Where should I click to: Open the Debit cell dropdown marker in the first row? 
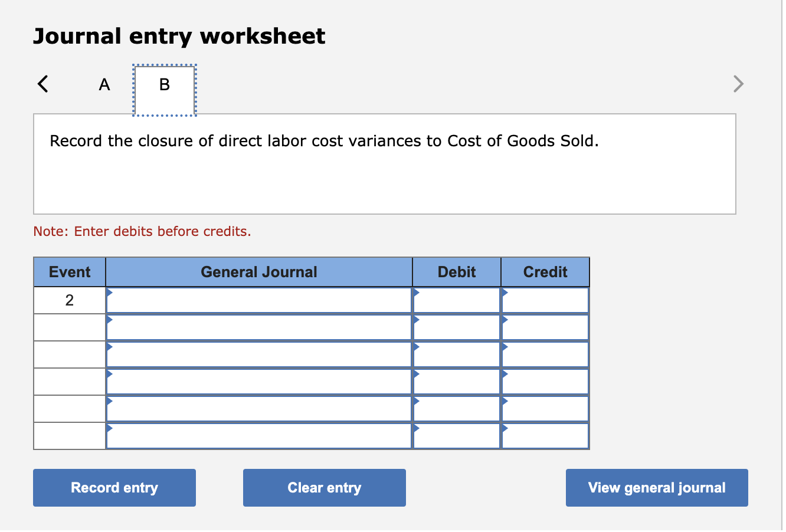tap(416, 292)
